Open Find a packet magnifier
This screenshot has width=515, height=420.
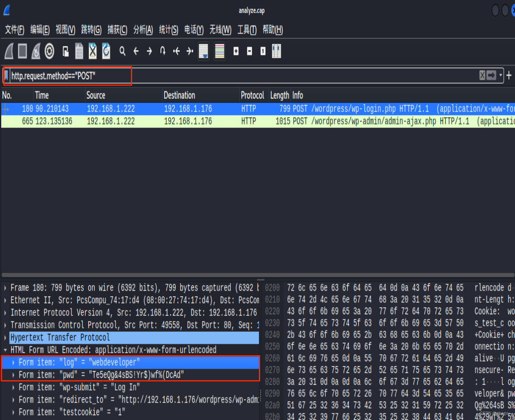pyautogui.click(x=122, y=51)
